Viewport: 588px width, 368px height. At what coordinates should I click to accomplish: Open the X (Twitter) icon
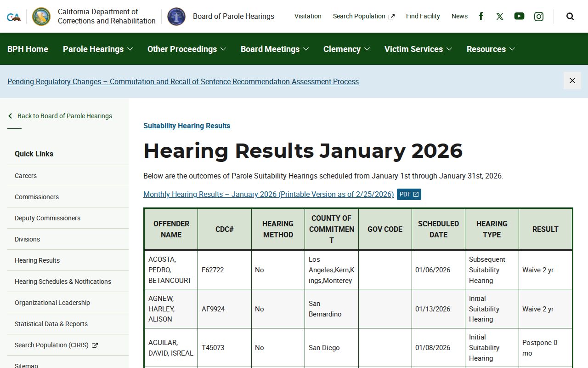point(500,17)
